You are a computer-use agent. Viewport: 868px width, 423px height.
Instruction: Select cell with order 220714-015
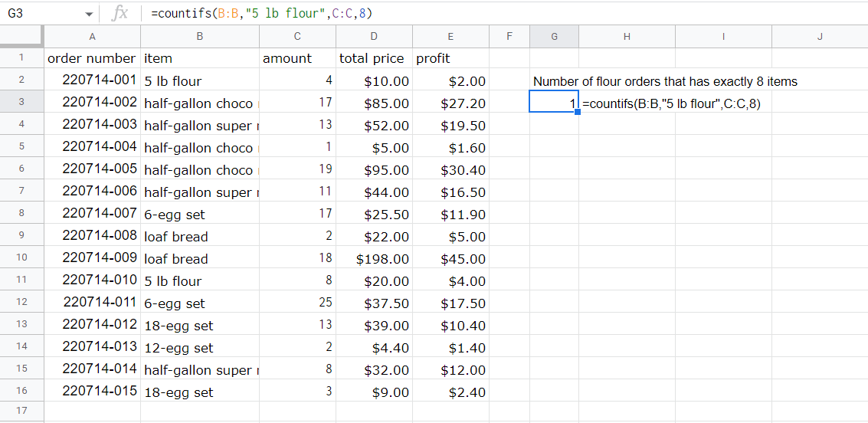92,390
